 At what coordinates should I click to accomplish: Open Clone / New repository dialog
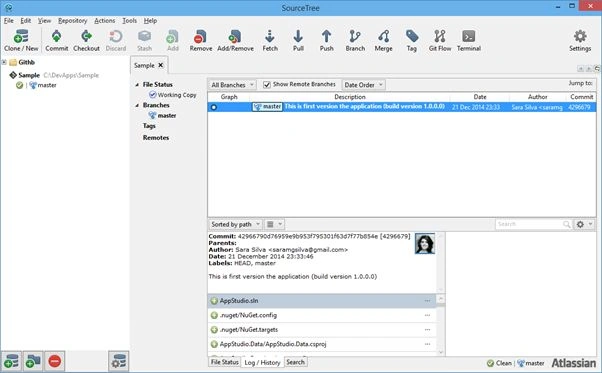pyautogui.click(x=21, y=40)
